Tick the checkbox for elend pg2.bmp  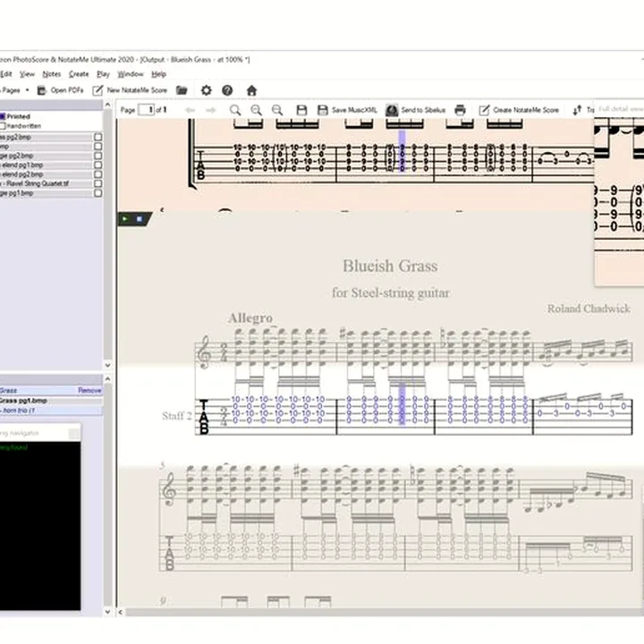pos(97,174)
